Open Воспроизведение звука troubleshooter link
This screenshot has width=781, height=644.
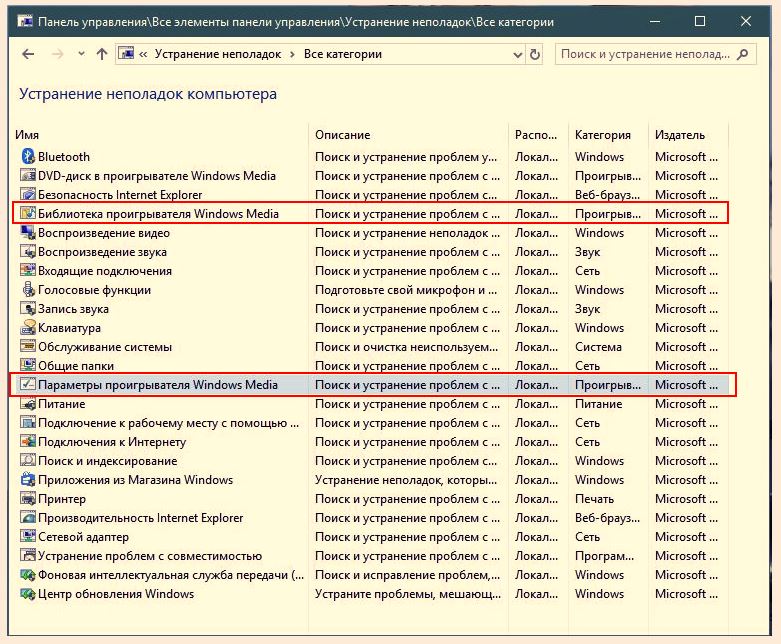tap(102, 252)
